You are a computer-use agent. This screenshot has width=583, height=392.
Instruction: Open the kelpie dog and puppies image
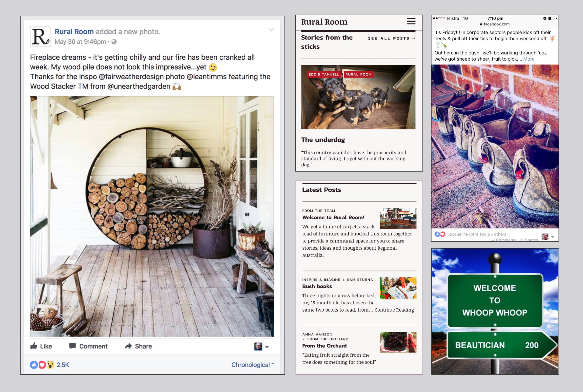click(358, 97)
